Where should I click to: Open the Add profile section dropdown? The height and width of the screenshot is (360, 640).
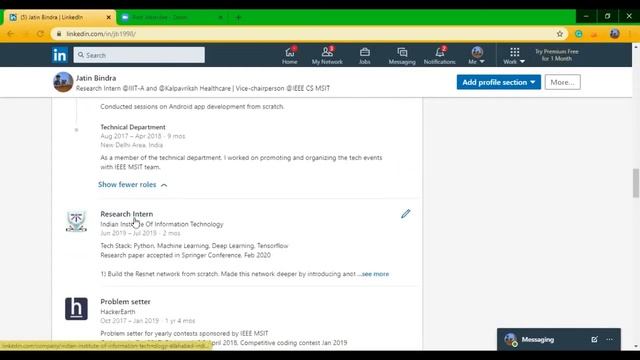498,82
